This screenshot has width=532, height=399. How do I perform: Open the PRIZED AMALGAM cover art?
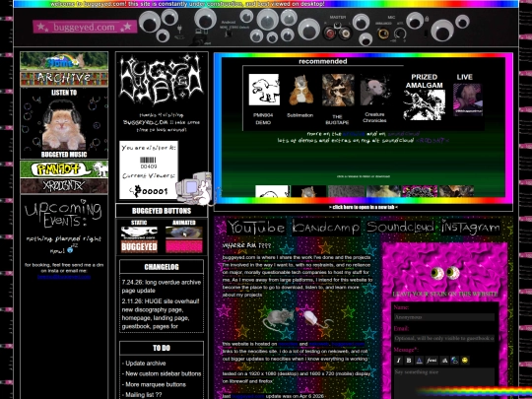424,104
